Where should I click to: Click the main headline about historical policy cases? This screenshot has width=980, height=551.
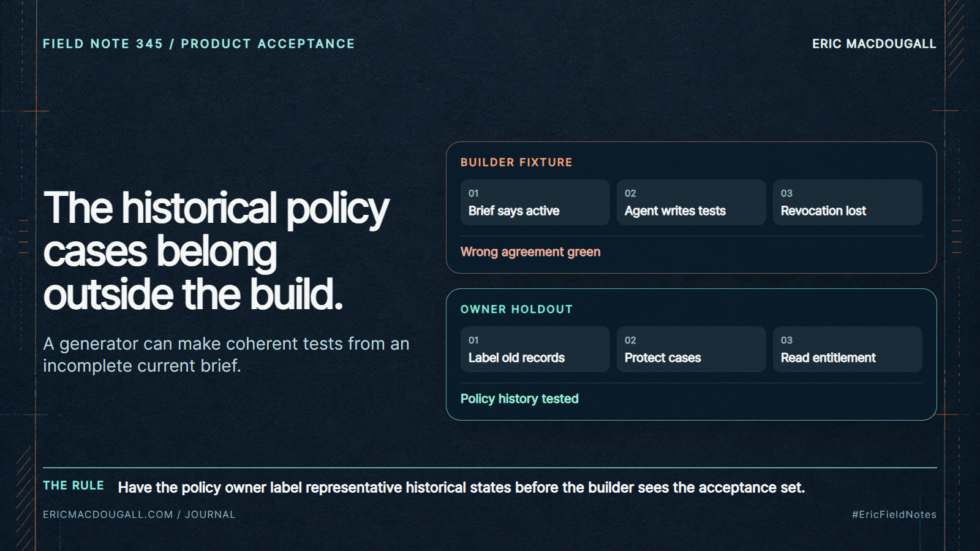[x=216, y=250]
